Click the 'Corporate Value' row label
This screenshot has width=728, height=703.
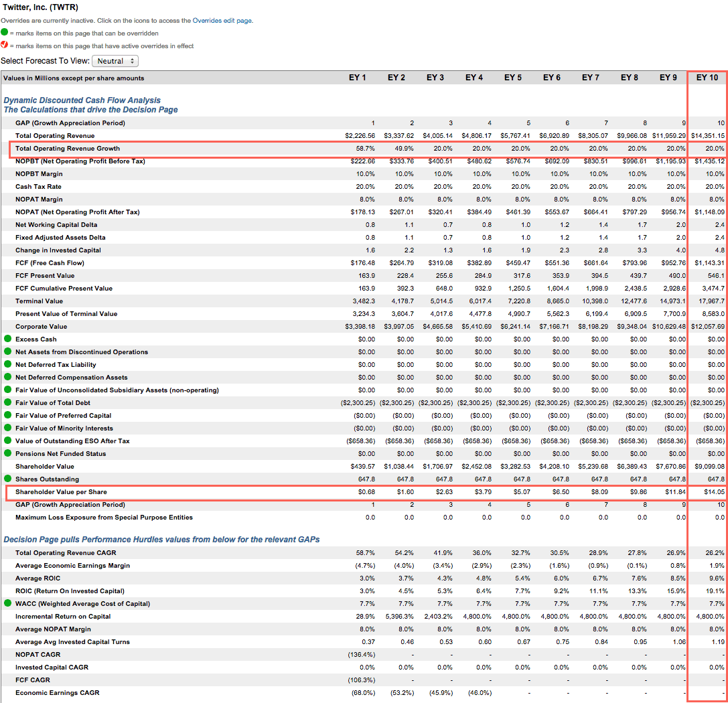pos(42,326)
